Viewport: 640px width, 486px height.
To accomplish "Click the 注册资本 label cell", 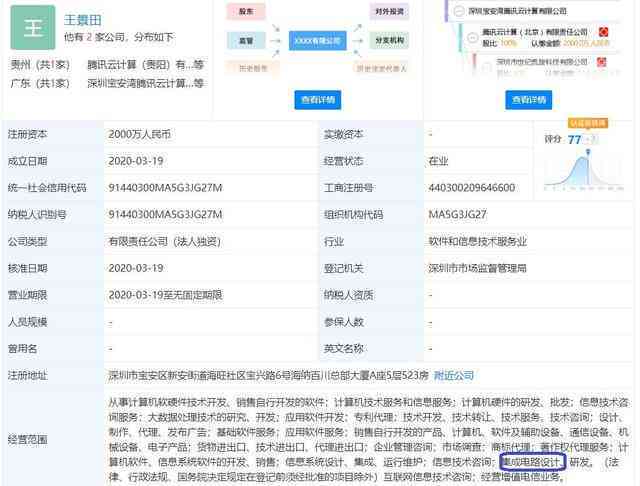I will pyautogui.click(x=53, y=134).
